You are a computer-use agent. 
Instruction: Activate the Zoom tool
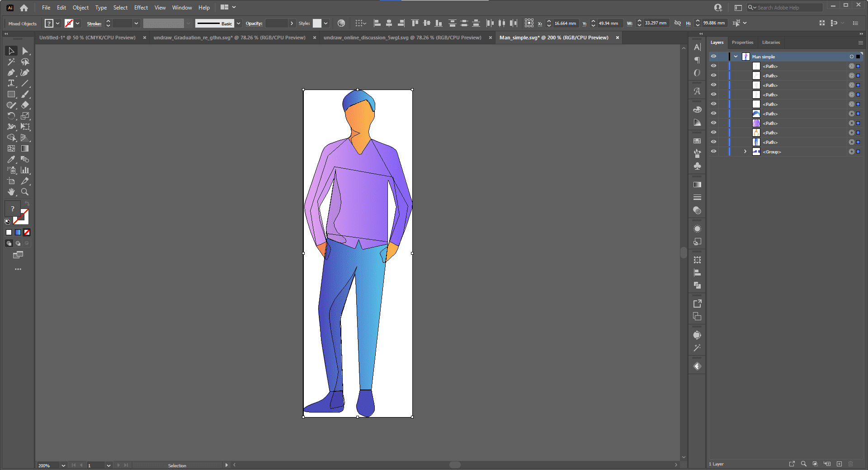(x=25, y=192)
